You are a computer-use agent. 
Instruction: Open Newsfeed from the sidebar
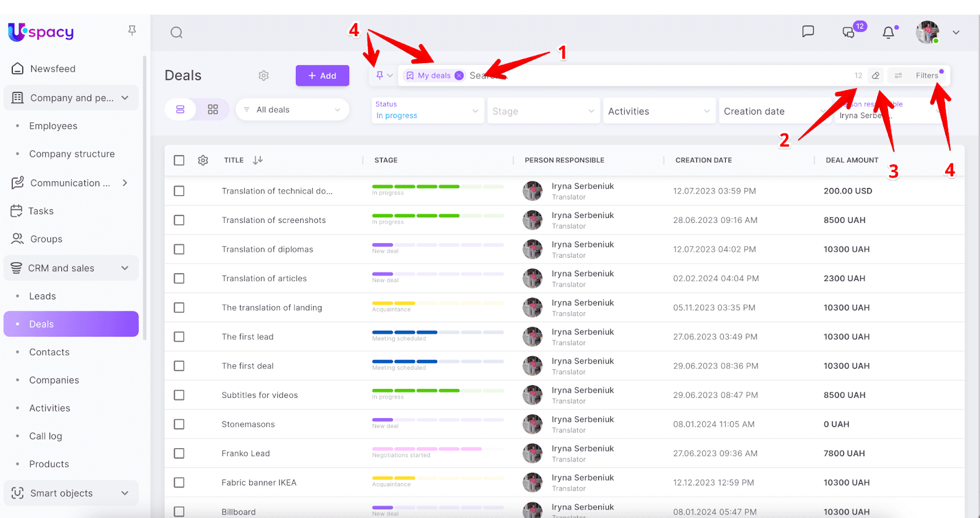[x=53, y=69]
